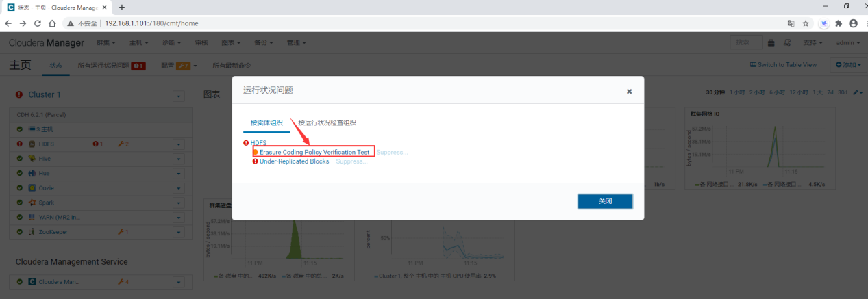Click the red error icon beside Cluster 1
The image size is (868, 299).
[x=19, y=95]
